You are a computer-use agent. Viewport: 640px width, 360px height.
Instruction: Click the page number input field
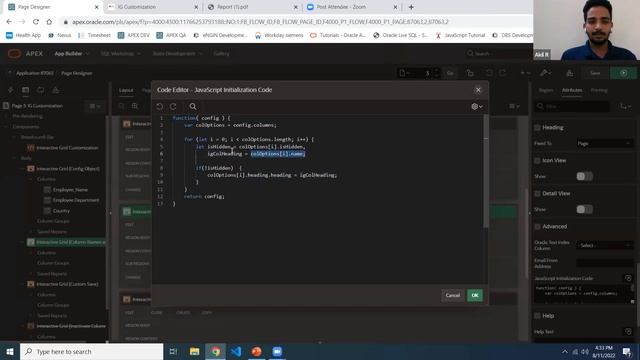tap(422, 73)
